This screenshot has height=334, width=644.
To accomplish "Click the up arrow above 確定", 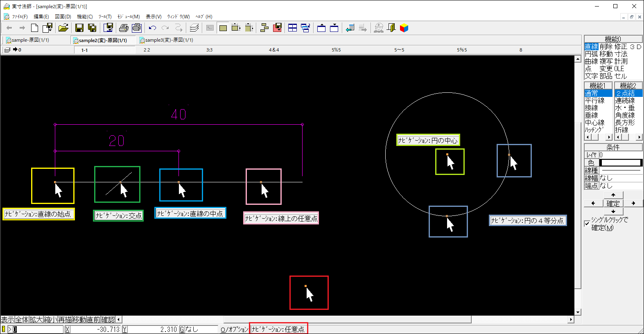I will point(613,195).
